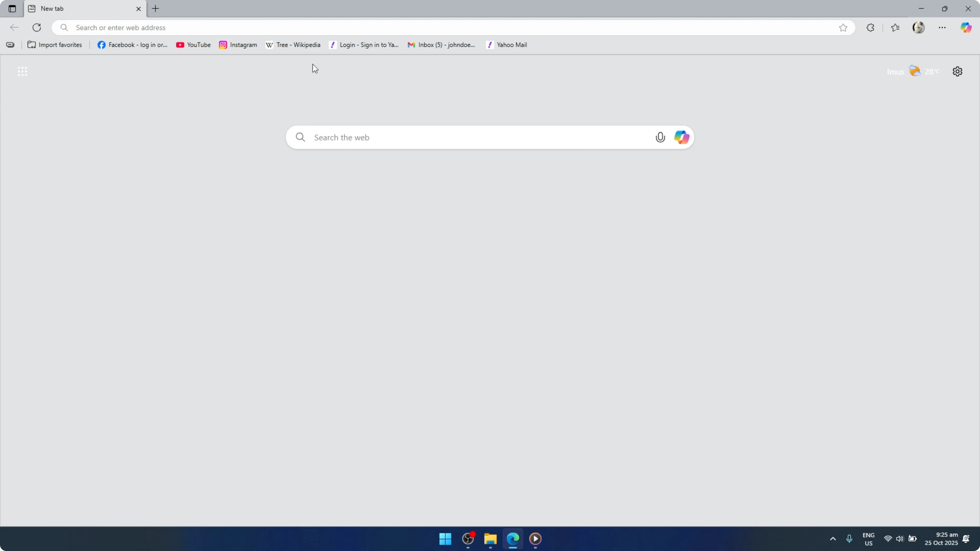Image resolution: width=980 pixels, height=551 pixels.
Task: Click the Search the web box
Action: click(x=490, y=137)
